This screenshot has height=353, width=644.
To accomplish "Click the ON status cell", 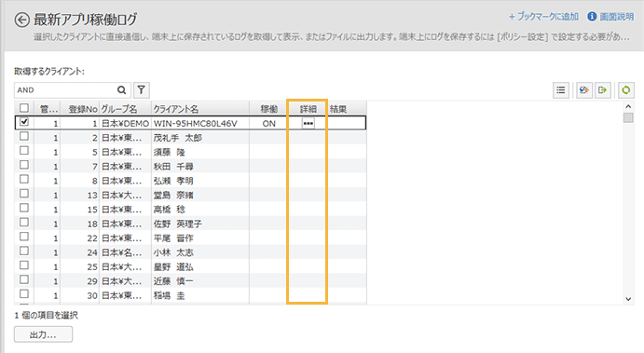I will tap(268, 123).
